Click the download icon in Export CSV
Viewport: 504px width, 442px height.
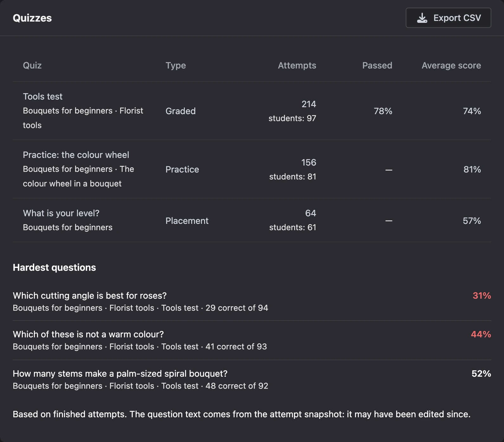422,18
